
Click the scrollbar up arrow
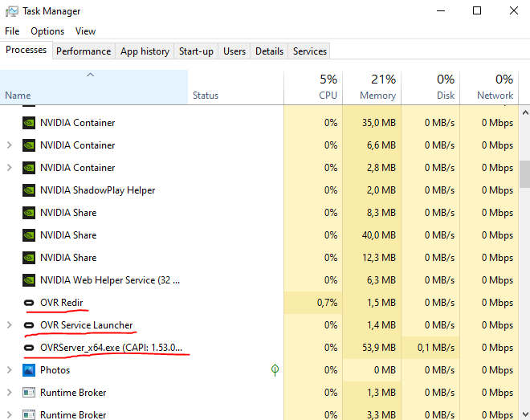(x=525, y=113)
